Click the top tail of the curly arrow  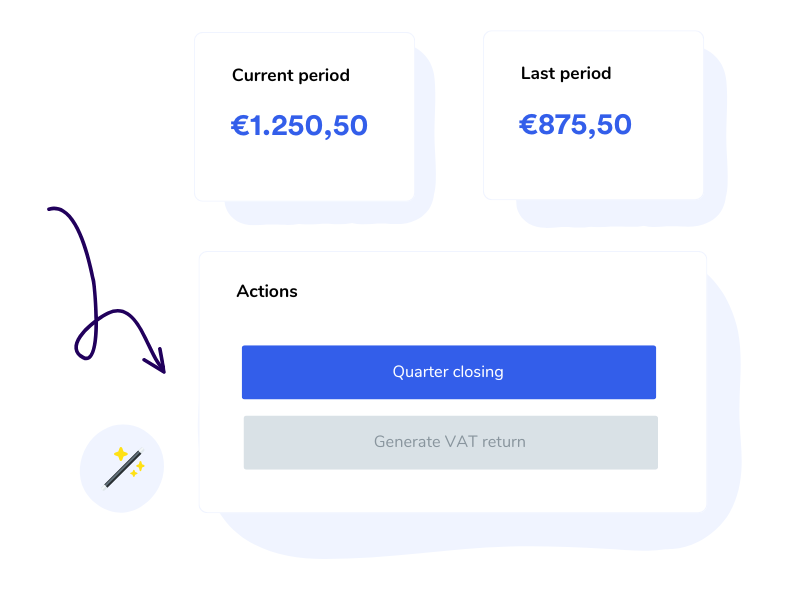pyautogui.click(x=52, y=210)
